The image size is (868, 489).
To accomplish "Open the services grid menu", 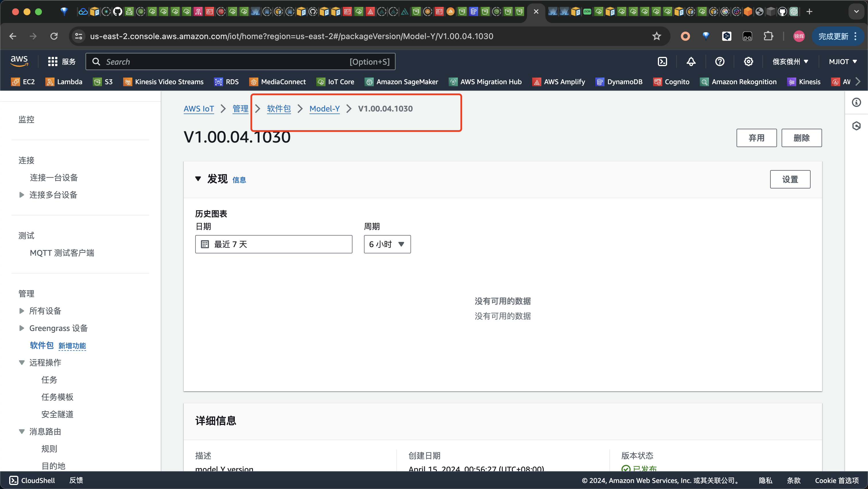I will pyautogui.click(x=61, y=61).
